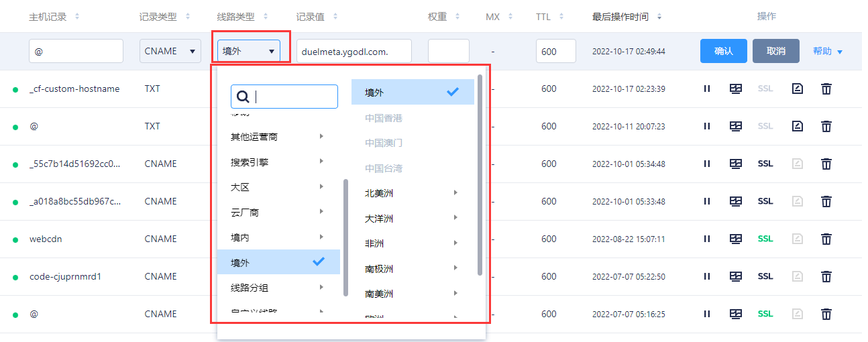Viewport: 868px width, 342px height.
Task: Click the 确认 button
Action: point(724,51)
